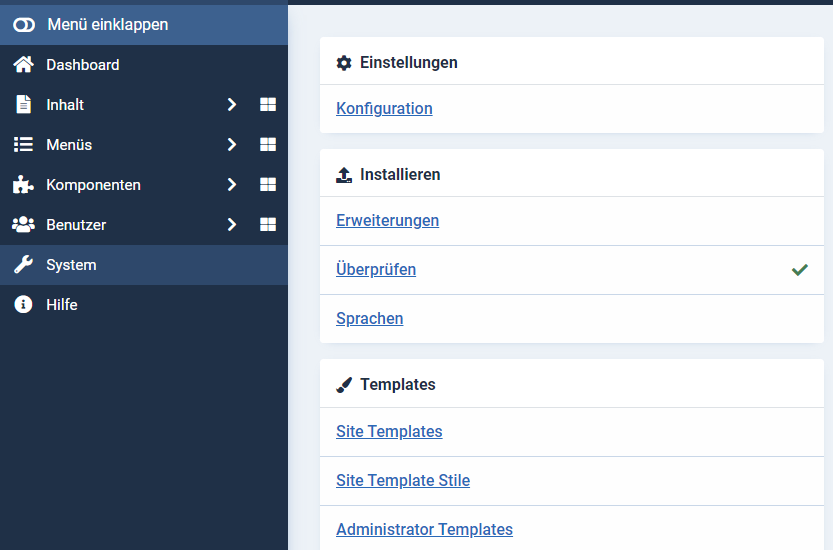Click the green checkmark beside Überprüfen

(799, 270)
